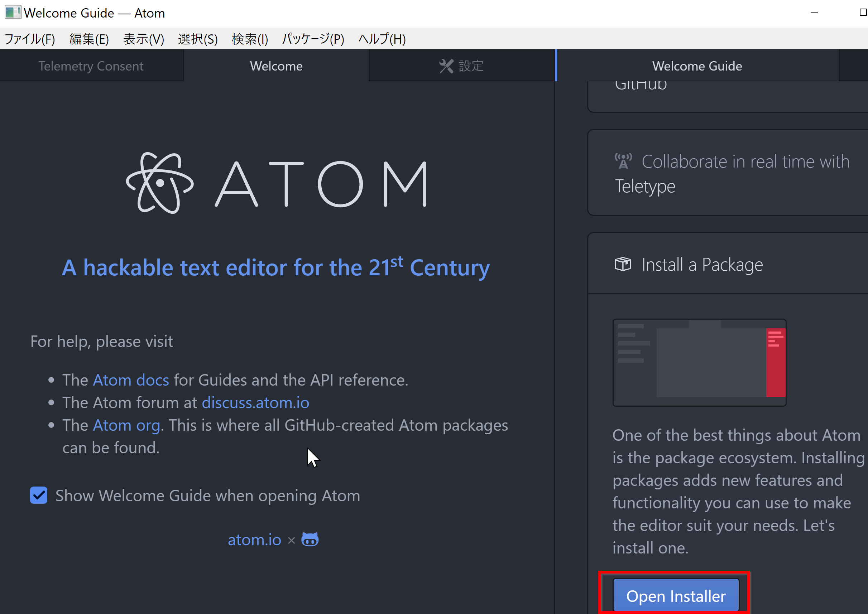
Task: Uncheck Show Welcome Guide when opening Atom
Action: [x=39, y=495]
